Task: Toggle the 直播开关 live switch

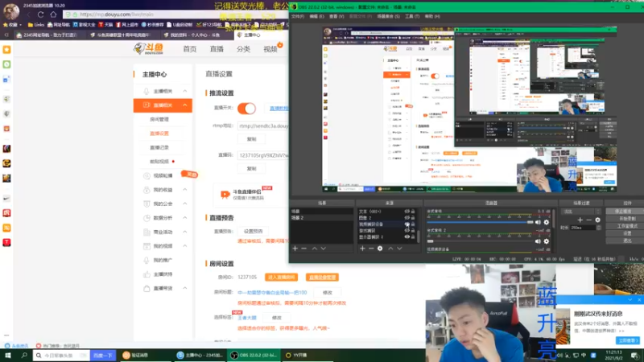Action: [x=246, y=108]
